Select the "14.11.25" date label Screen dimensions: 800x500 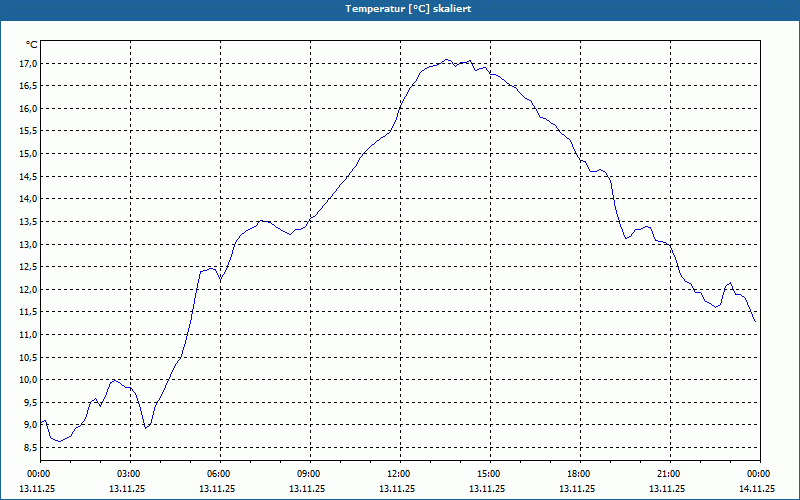coord(757,488)
